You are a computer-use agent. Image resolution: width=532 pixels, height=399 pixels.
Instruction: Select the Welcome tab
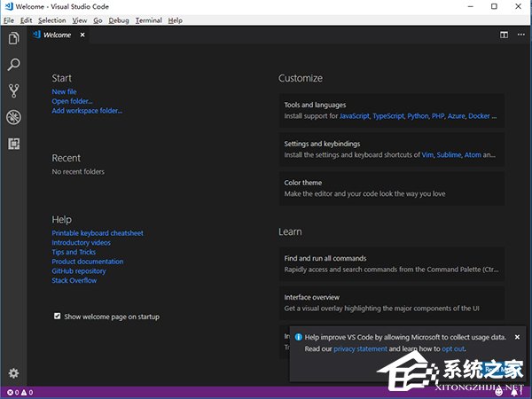click(57, 35)
